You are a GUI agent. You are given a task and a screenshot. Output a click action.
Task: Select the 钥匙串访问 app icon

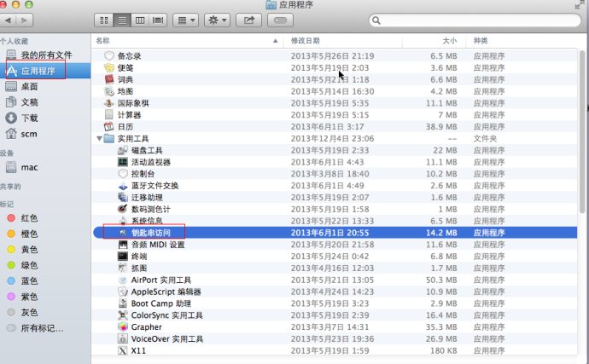[123, 233]
